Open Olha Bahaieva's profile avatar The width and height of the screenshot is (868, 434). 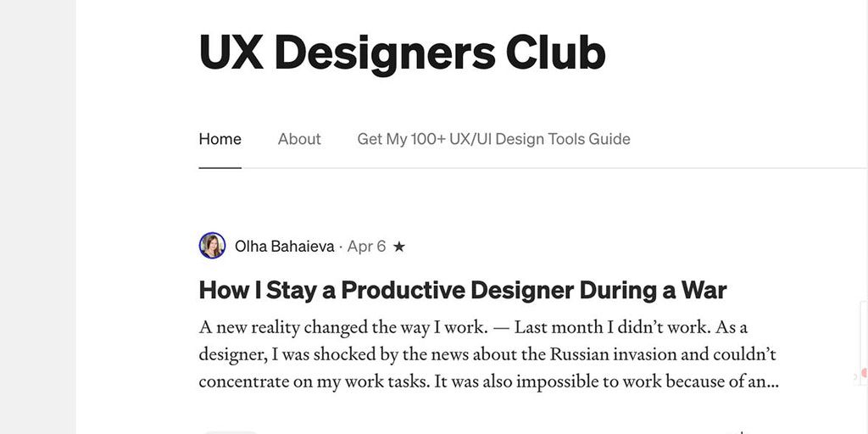(212, 246)
